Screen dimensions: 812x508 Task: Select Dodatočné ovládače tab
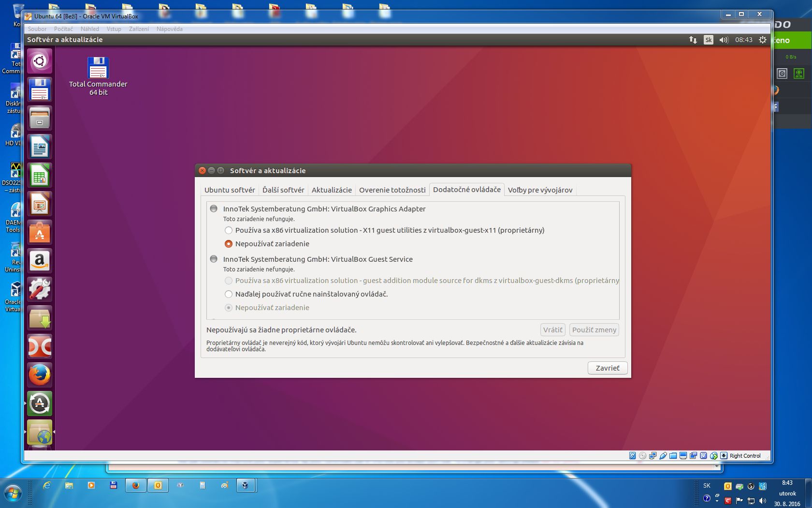click(x=467, y=190)
